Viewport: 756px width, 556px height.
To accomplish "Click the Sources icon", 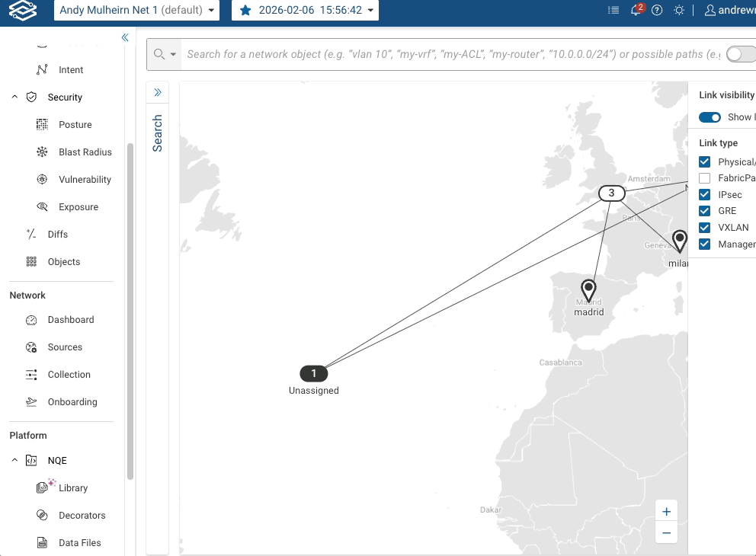I will click(x=31, y=347).
